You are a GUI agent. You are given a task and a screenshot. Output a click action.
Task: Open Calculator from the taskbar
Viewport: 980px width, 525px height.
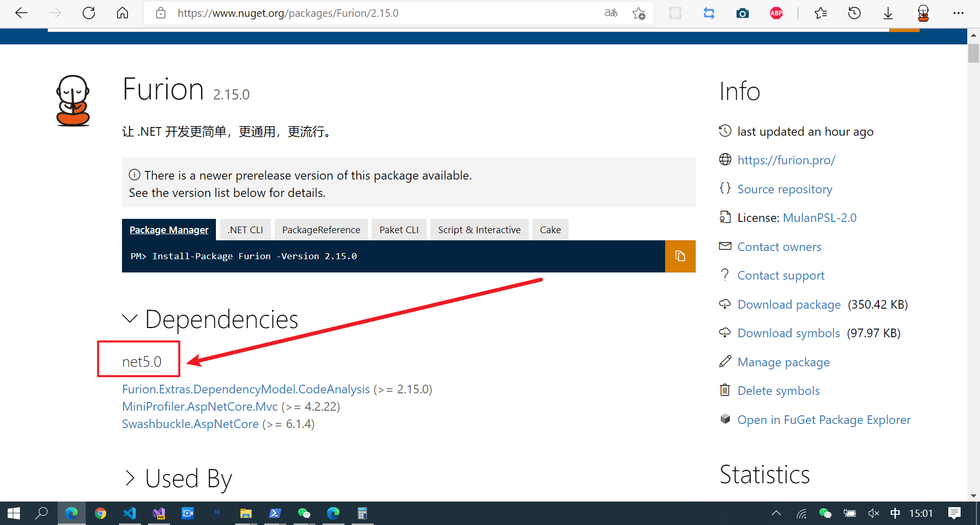362,513
